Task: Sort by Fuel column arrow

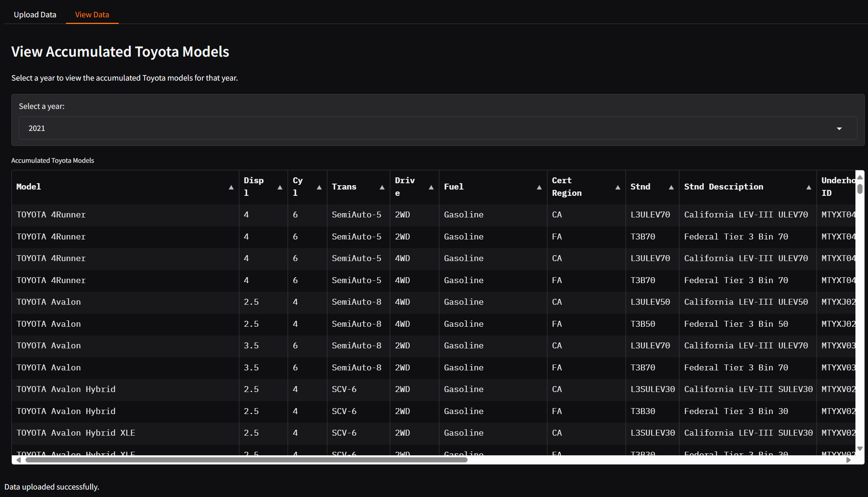Action: click(539, 188)
